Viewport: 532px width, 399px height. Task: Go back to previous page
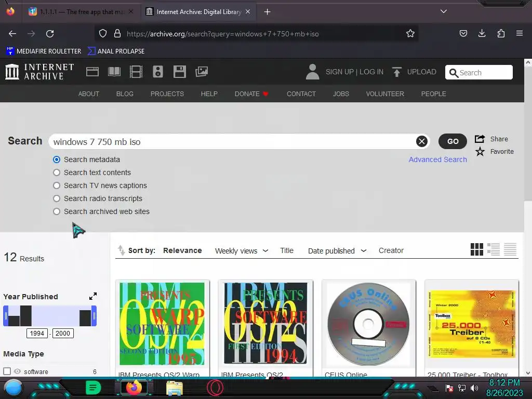tap(12, 34)
